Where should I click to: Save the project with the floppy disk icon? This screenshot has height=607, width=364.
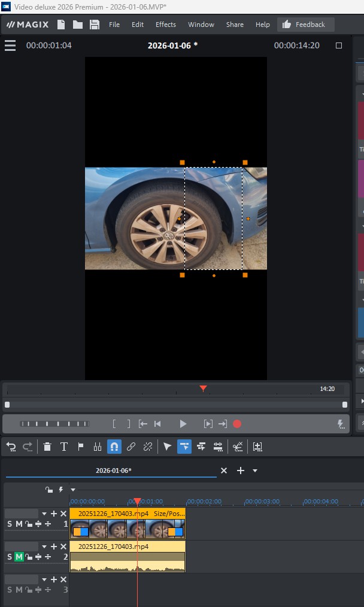click(x=95, y=25)
